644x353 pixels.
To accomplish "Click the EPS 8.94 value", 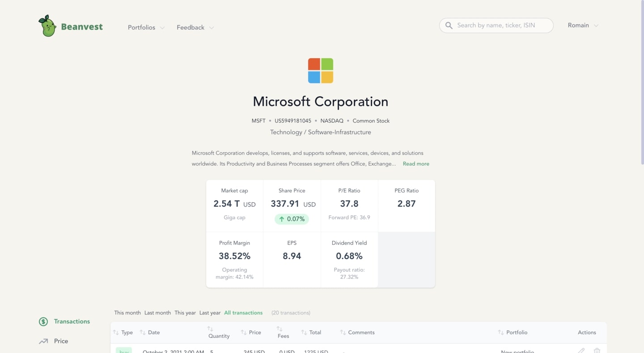I will 292,256.
